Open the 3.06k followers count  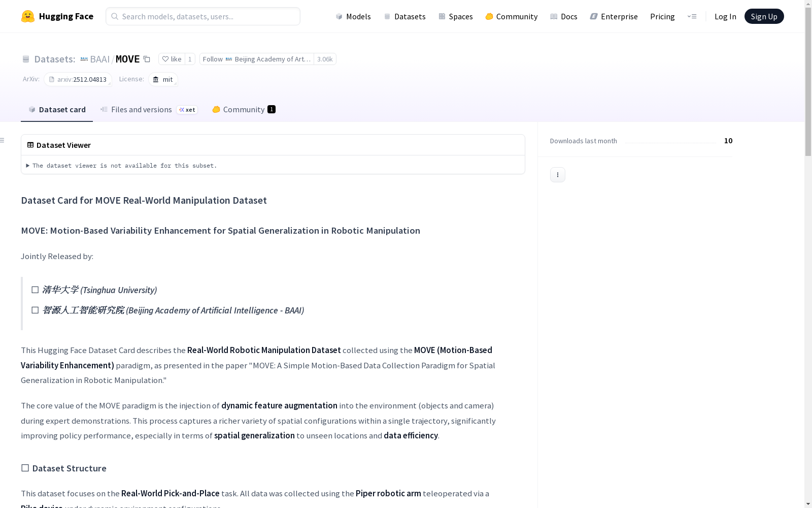pos(325,59)
